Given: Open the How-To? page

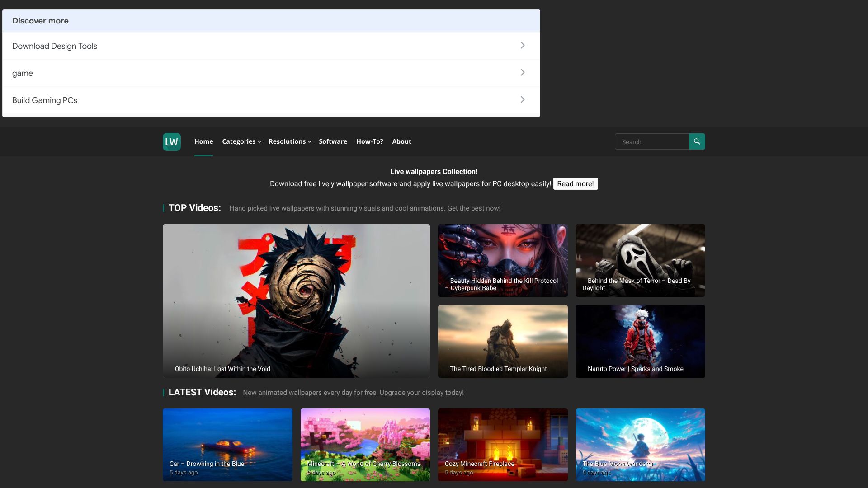Looking at the screenshot, I should point(369,141).
